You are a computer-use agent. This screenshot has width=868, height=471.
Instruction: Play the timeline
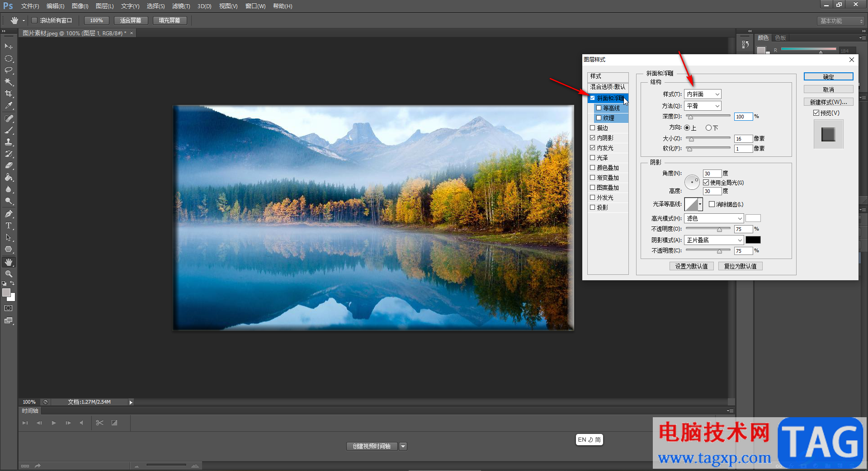coord(54,423)
